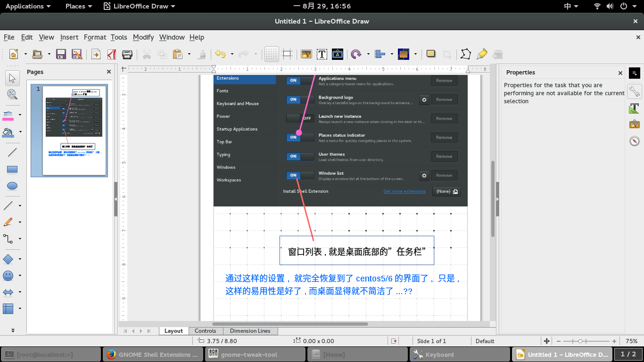644x362 pixels.
Task: Click the Print icon
Action: point(127,54)
